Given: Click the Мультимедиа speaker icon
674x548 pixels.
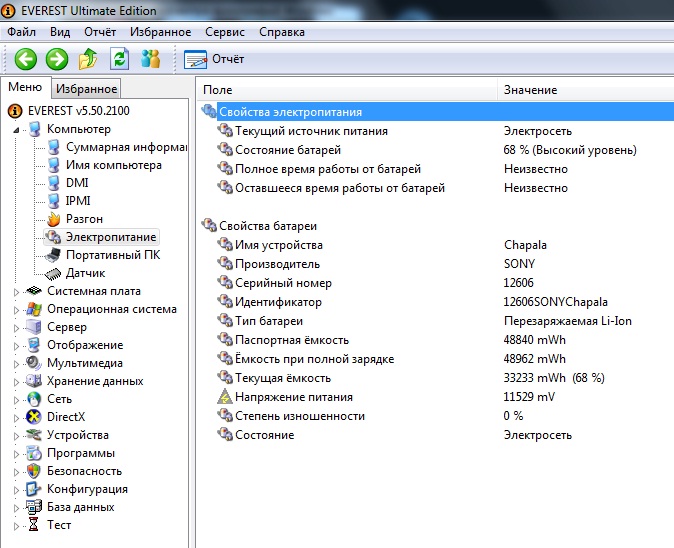Looking at the screenshot, I should [34, 363].
